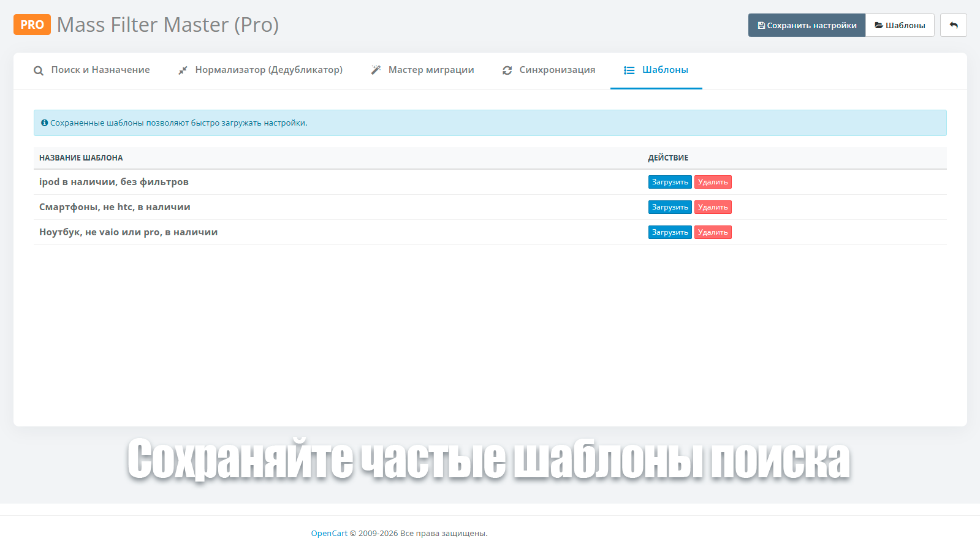Click the magic wand migration icon
Screen dimensions: 980x552
(376, 70)
